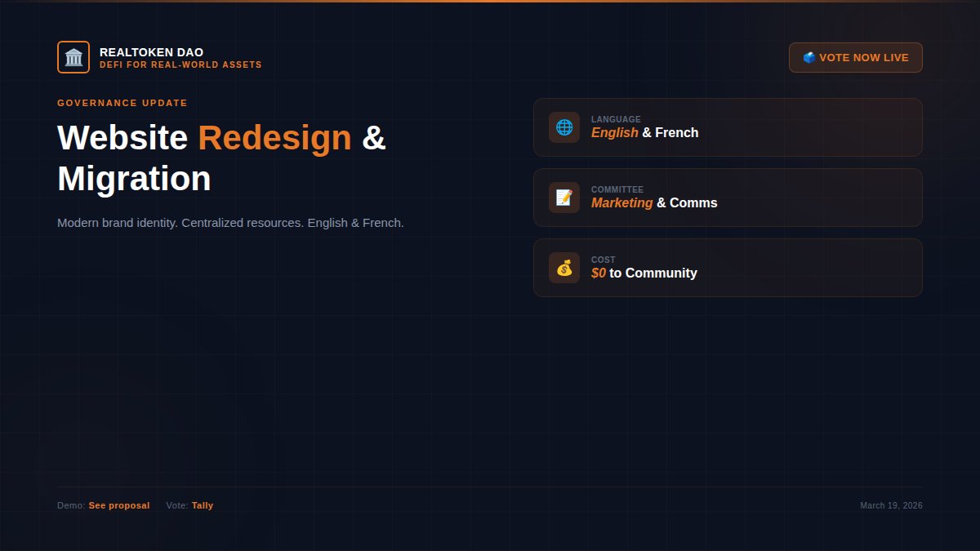980x551 pixels.
Task: Click the DEFI FOR REAL-WORLD ASSETS tagline
Action: (x=180, y=64)
